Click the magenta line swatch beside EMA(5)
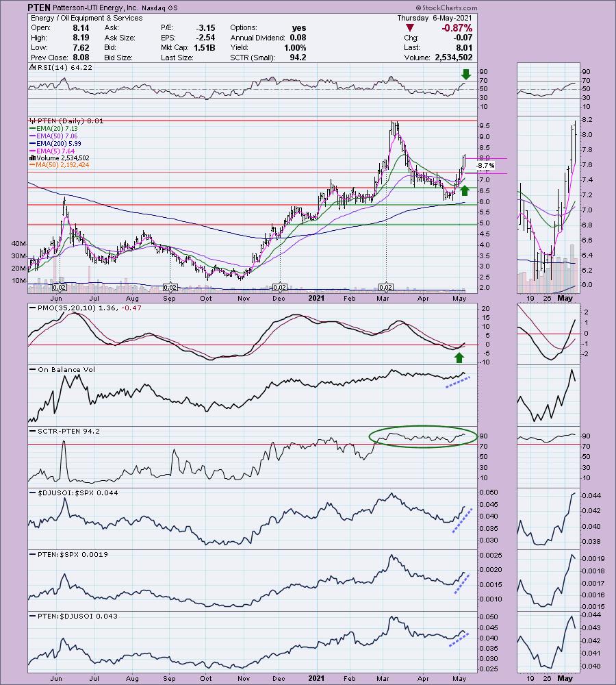The width and height of the screenshot is (616, 685). point(33,151)
